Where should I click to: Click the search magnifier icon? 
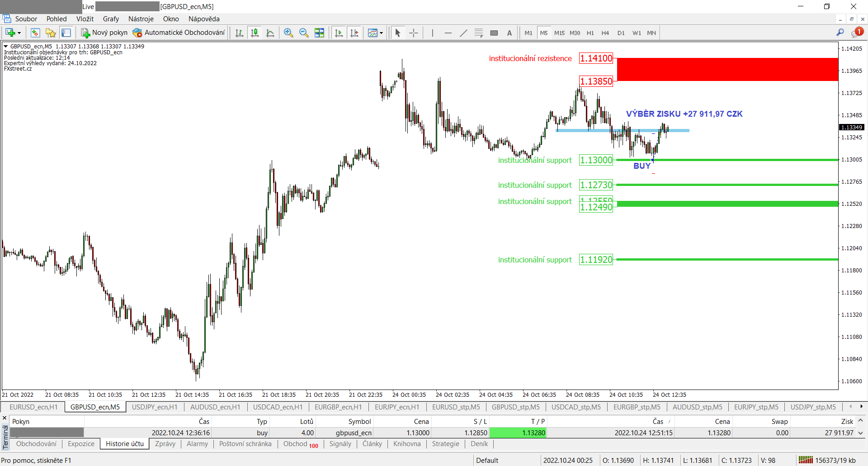tap(840, 33)
